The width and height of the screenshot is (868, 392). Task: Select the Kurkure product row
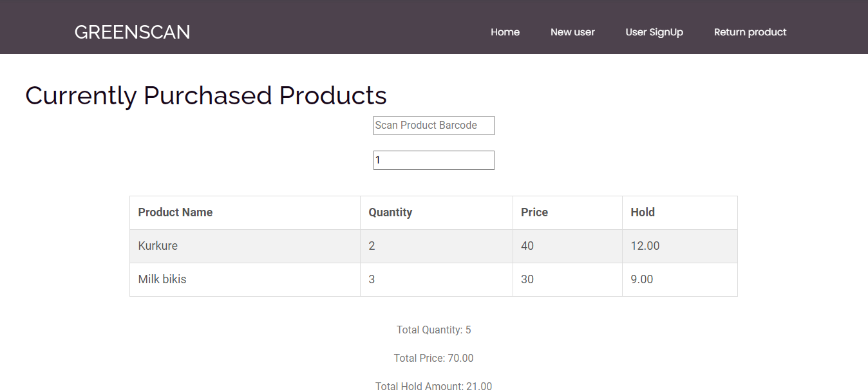(158, 246)
